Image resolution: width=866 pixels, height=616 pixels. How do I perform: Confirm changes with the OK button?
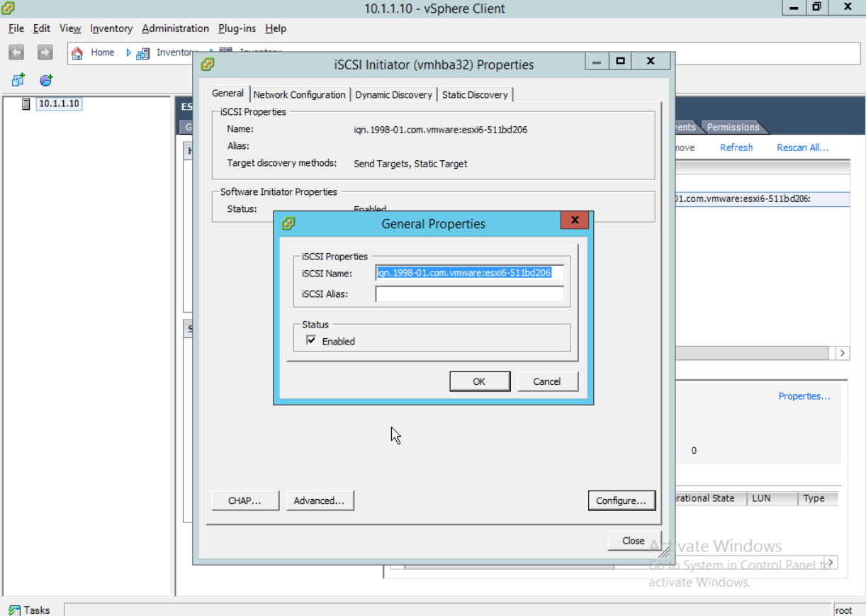pyautogui.click(x=480, y=381)
